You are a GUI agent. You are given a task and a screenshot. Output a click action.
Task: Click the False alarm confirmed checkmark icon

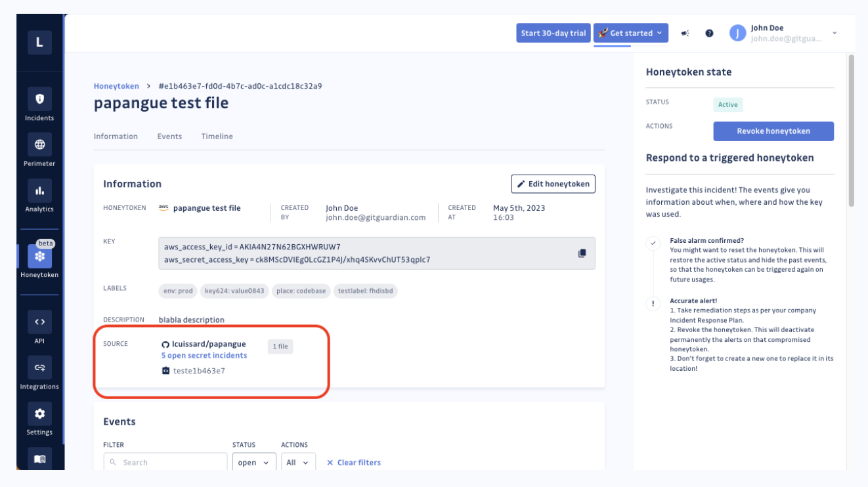(653, 243)
